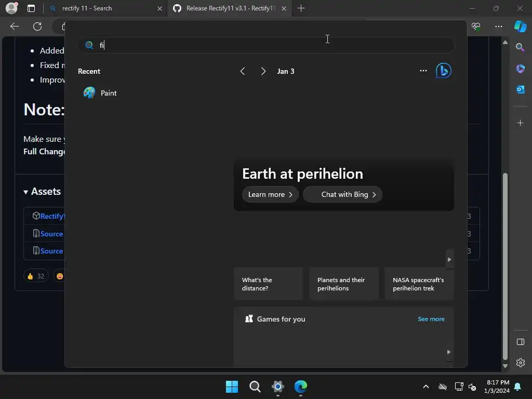
Task: Toggle the Edge sidebar panel icon
Action: tap(520, 342)
